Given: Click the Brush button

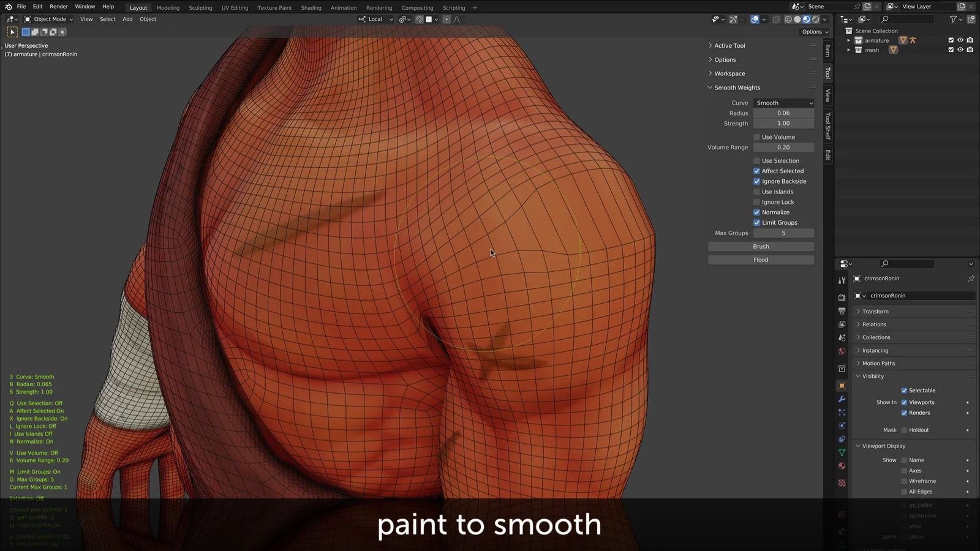Looking at the screenshot, I should point(761,246).
